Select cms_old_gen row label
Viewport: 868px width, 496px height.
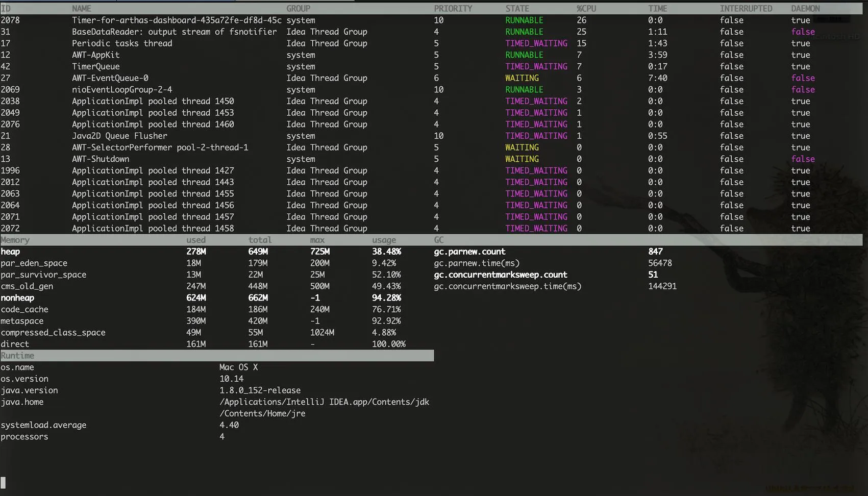(27, 286)
